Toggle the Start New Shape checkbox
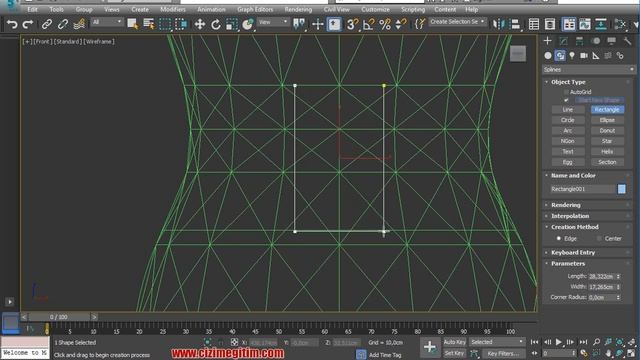Viewport: 640px width, 360px height. 566,100
